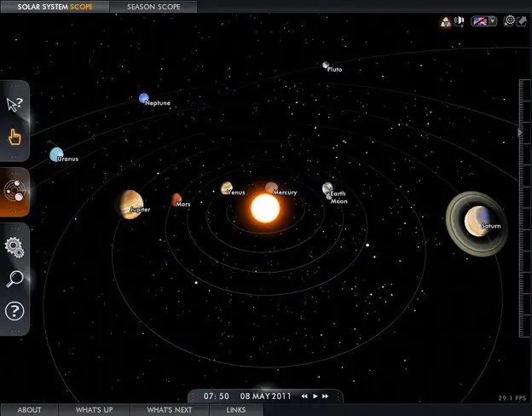Select the Solar System Scope tab
The image size is (532, 416).
pyautogui.click(x=55, y=7)
